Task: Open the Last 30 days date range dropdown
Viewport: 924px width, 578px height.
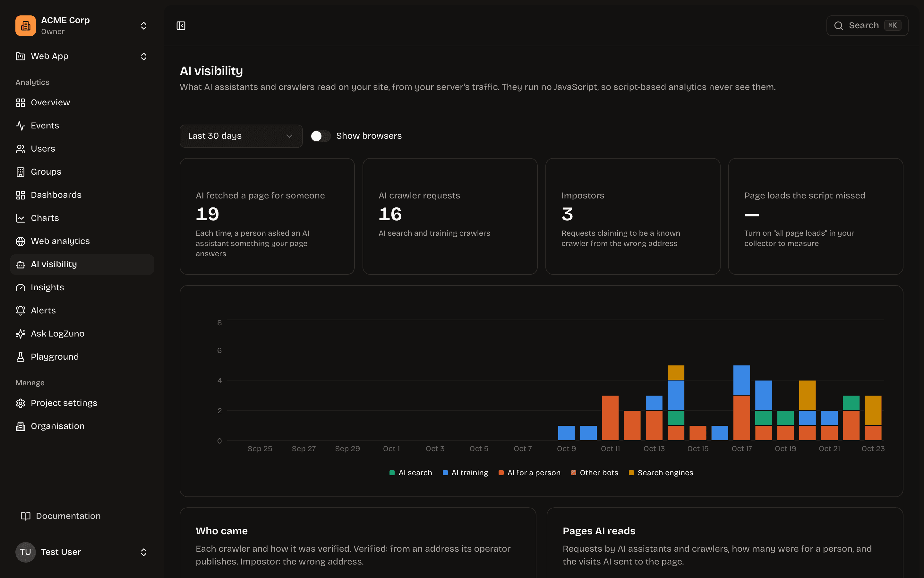Action: point(241,136)
